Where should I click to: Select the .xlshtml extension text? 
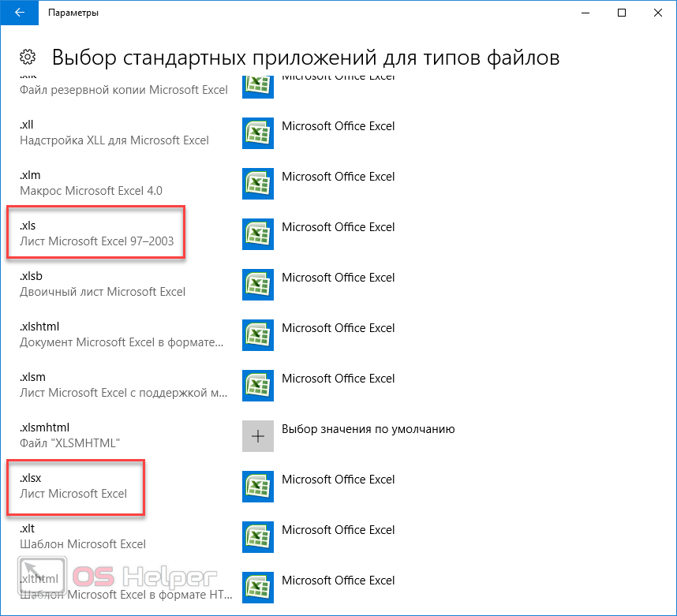click(39, 327)
